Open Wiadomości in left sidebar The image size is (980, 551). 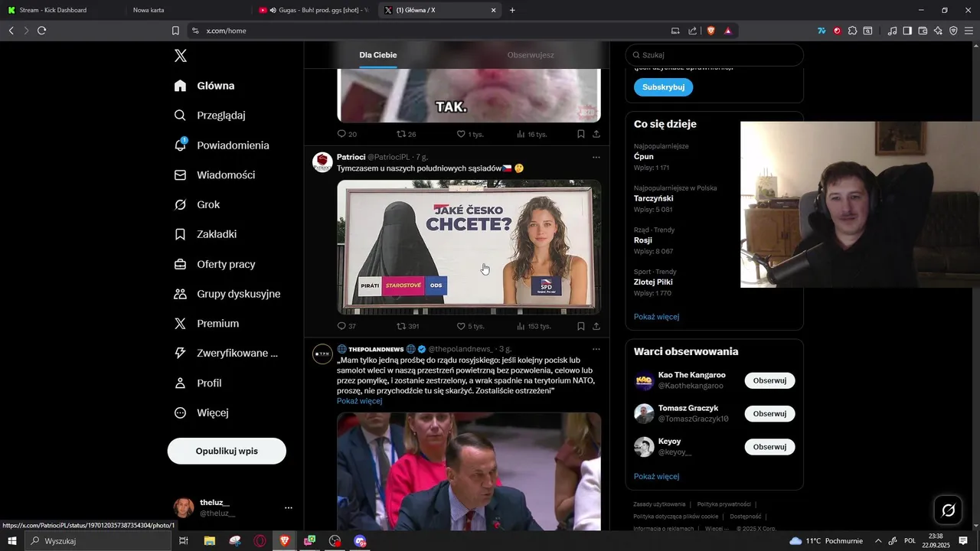(x=215, y=175)
